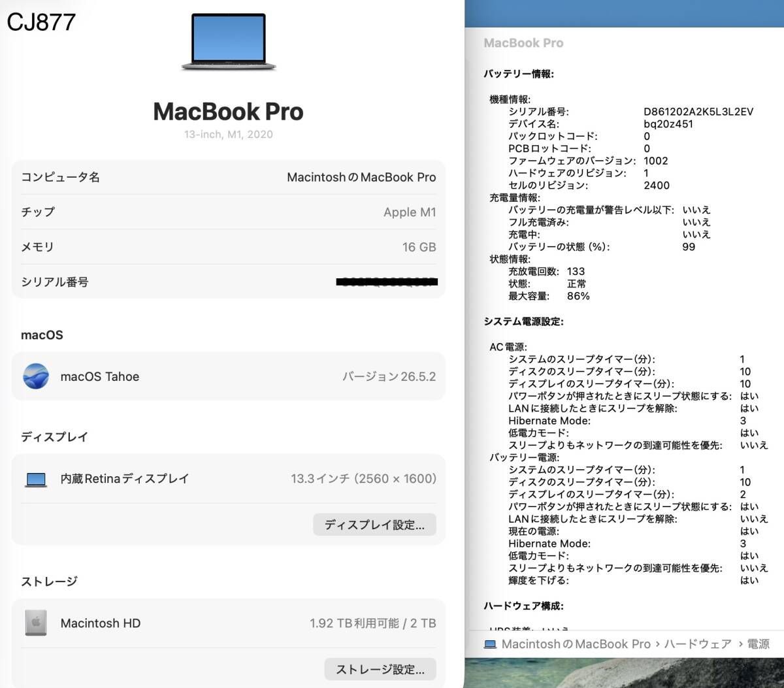Click laptop icon in System Report path bar
784x688 pixels.
tap(490, 644)
